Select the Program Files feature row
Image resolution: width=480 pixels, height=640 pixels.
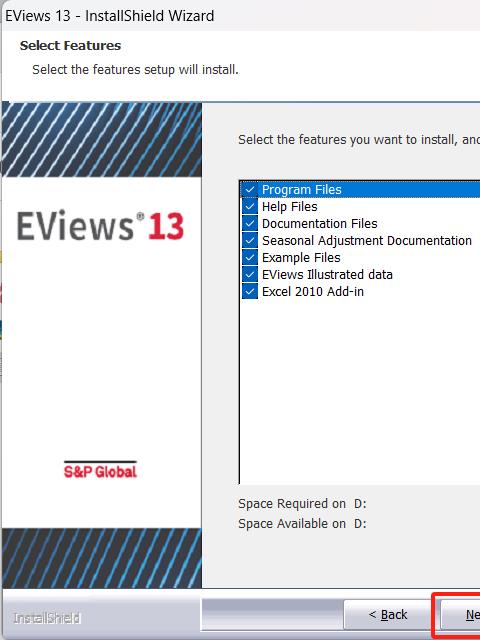click(x=360, y=189)
